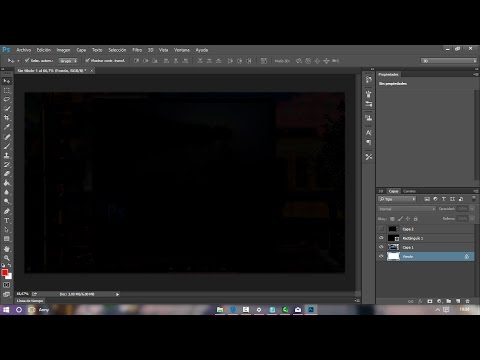Set the red foreground color swatch
This screenshot has height=360, width=480.
[5, 273]
